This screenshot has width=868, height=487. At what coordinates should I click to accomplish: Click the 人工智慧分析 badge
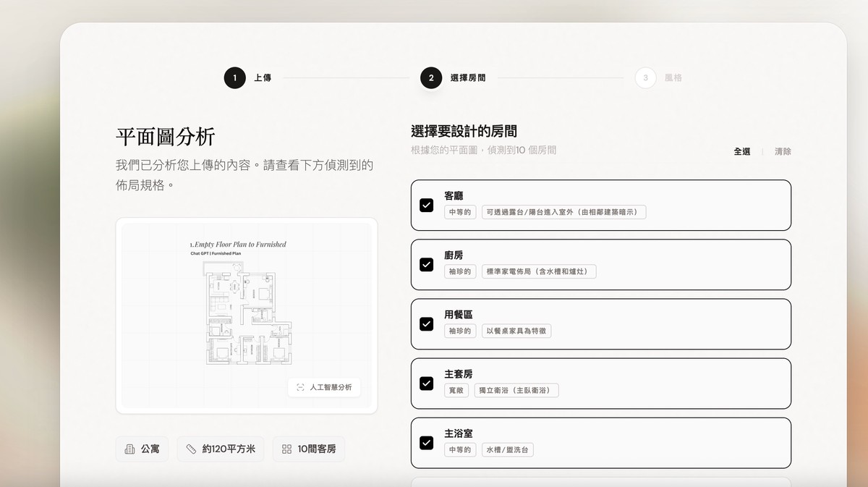tap(324, 387)
